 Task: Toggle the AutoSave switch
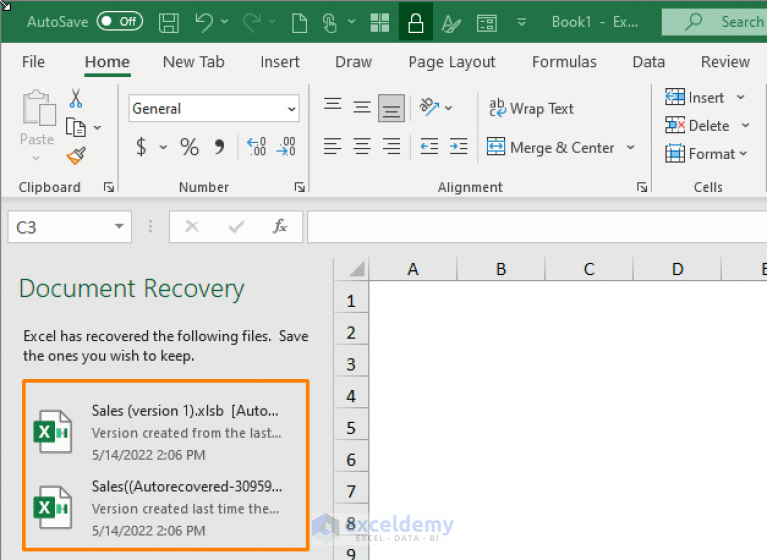coord(119,22)
